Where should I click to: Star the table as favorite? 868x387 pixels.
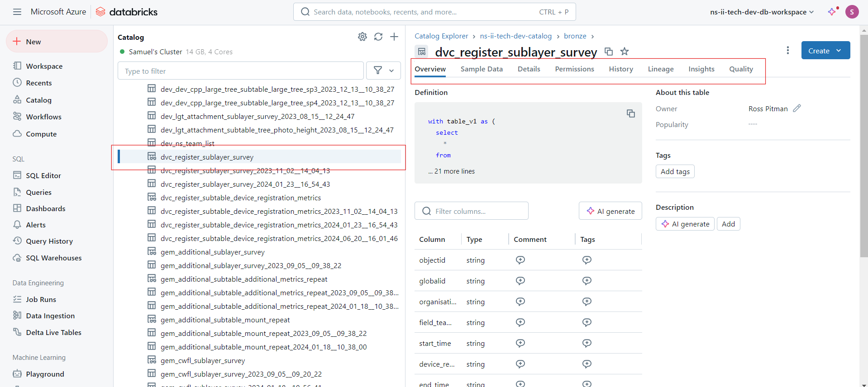point(625,52)
